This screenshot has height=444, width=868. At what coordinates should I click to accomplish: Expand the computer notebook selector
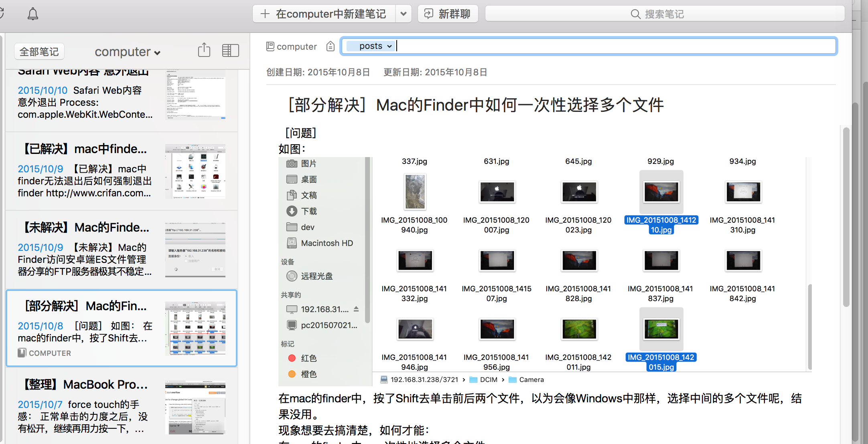coord(128,52)
